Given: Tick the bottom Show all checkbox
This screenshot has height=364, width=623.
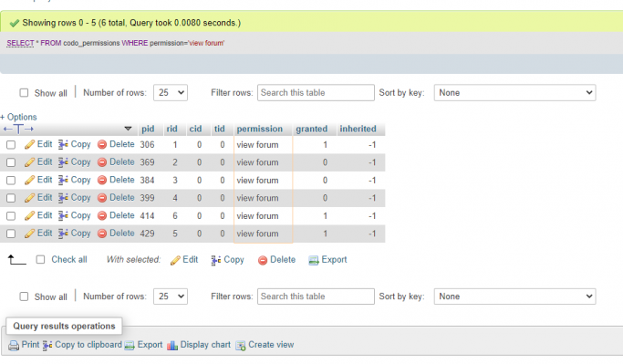Looking at the screenshot, I should pos(24,296).
